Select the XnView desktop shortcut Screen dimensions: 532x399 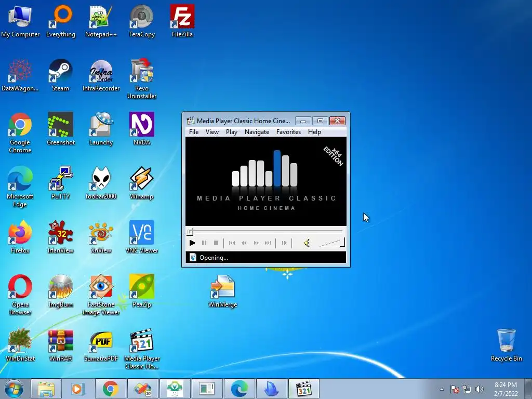[101, 237]
